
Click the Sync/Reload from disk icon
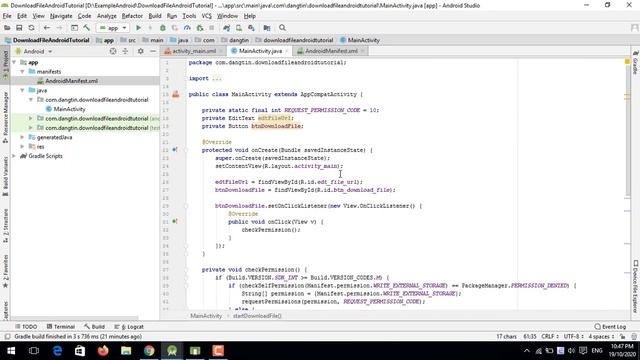(31, 28)
